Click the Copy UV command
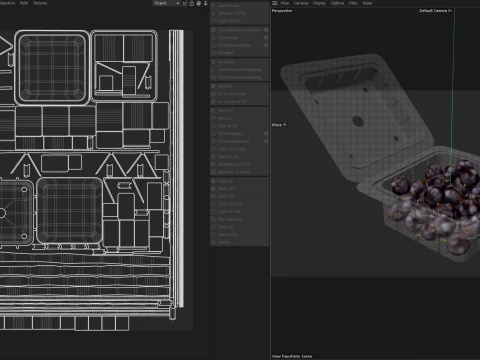 coord(239,181)
